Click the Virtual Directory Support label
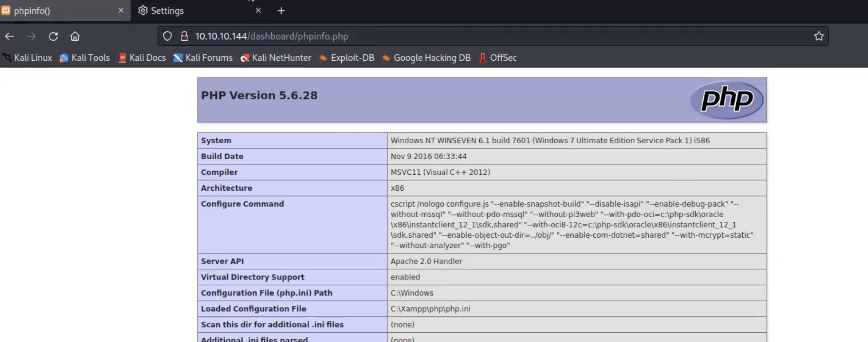The height and width of the screenshot is (342, 868). tap(252, 277)
